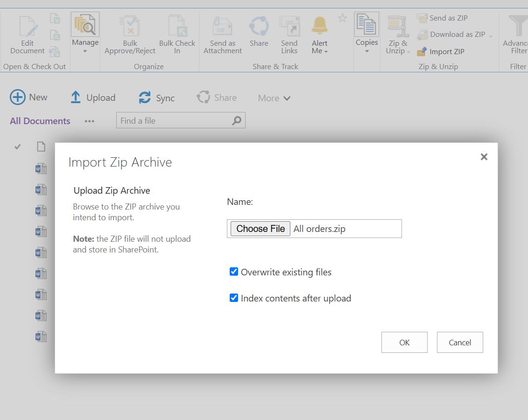Viewport: 528px width, 420px height.
Task: Click Download as ZIP in ribbon
Action: [451, 35]
